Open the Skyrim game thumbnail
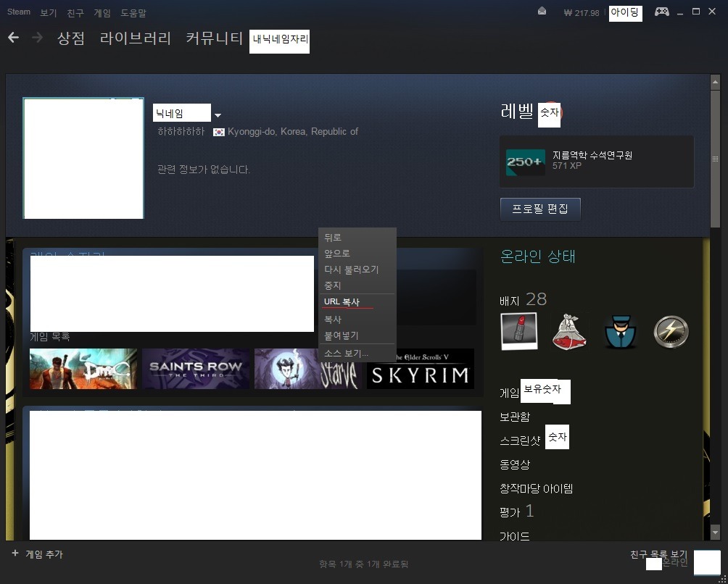This screenshot has height=584, width=728. (421, 369)
